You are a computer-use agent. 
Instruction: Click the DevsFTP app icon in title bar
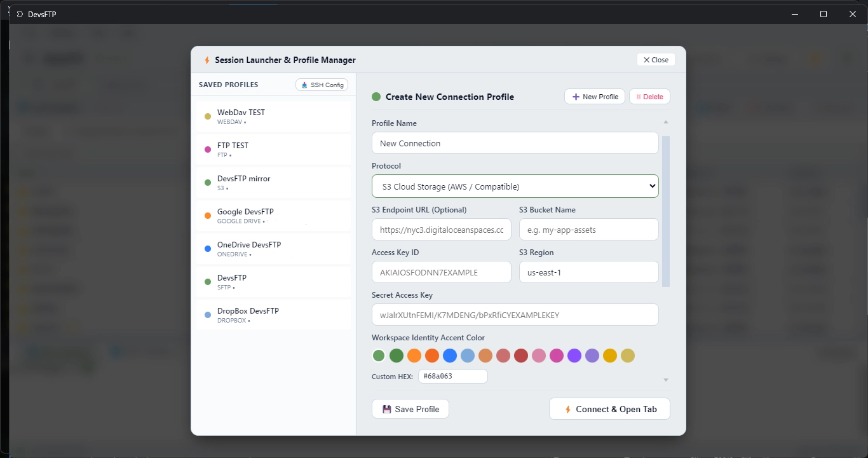[20, 14]
